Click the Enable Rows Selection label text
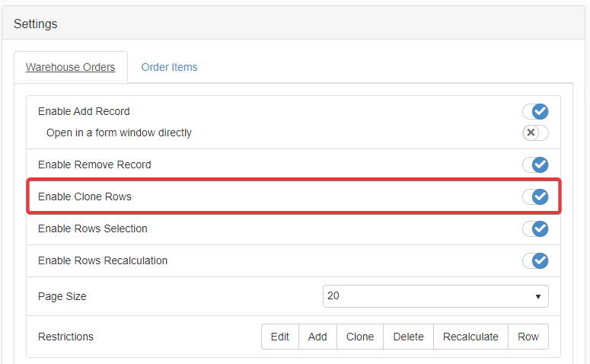The image size is (590, 364). pos(93,228)
